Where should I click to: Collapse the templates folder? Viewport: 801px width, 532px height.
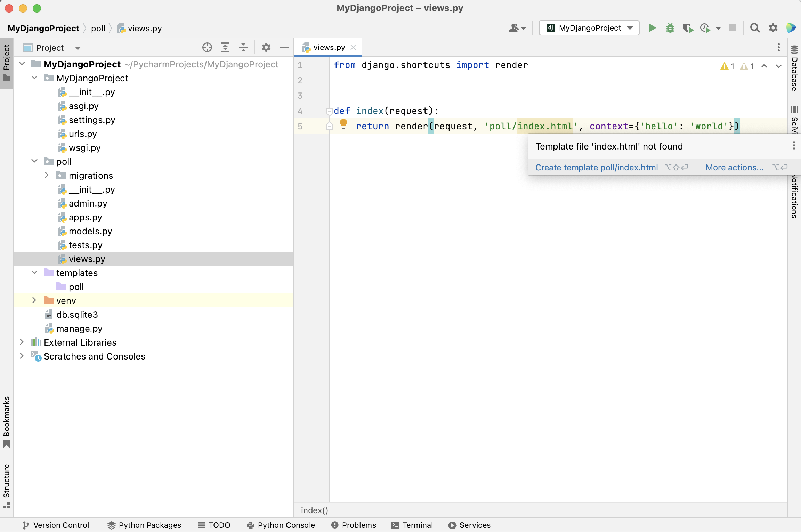tap(34, 272)
